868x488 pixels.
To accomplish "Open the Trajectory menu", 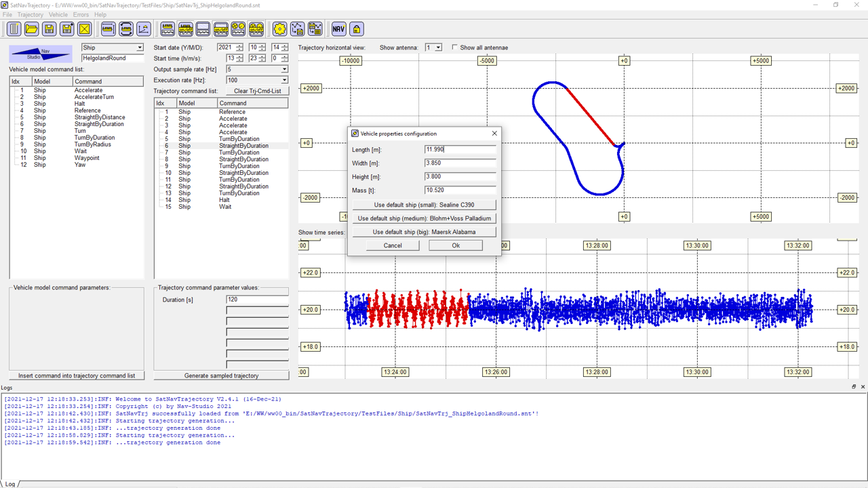I will pyautogui.click(x=30, y=14).
